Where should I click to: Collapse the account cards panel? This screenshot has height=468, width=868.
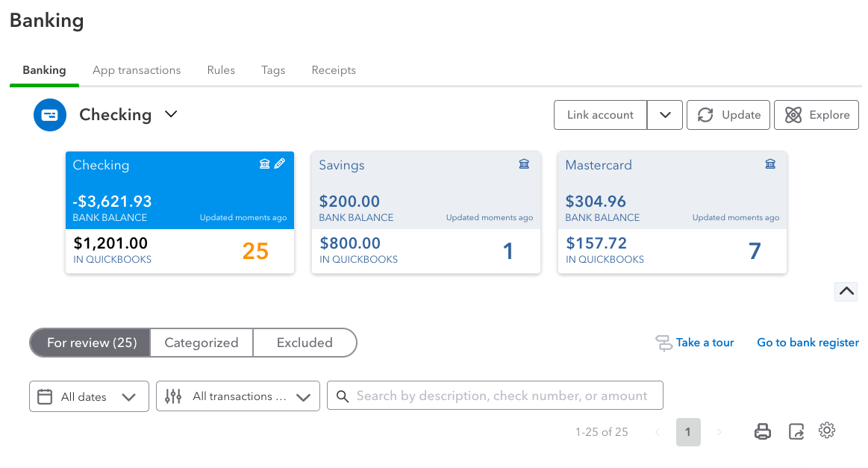coord(846,292)
